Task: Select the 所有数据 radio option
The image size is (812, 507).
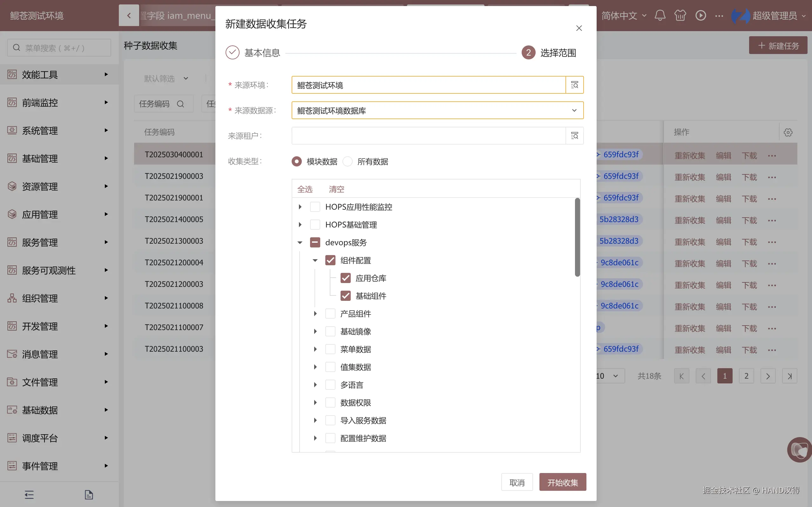Action: tap(348, 161)
